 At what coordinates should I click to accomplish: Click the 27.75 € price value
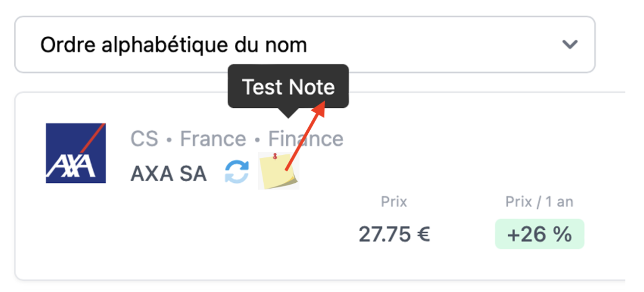[x=394, y=234]
